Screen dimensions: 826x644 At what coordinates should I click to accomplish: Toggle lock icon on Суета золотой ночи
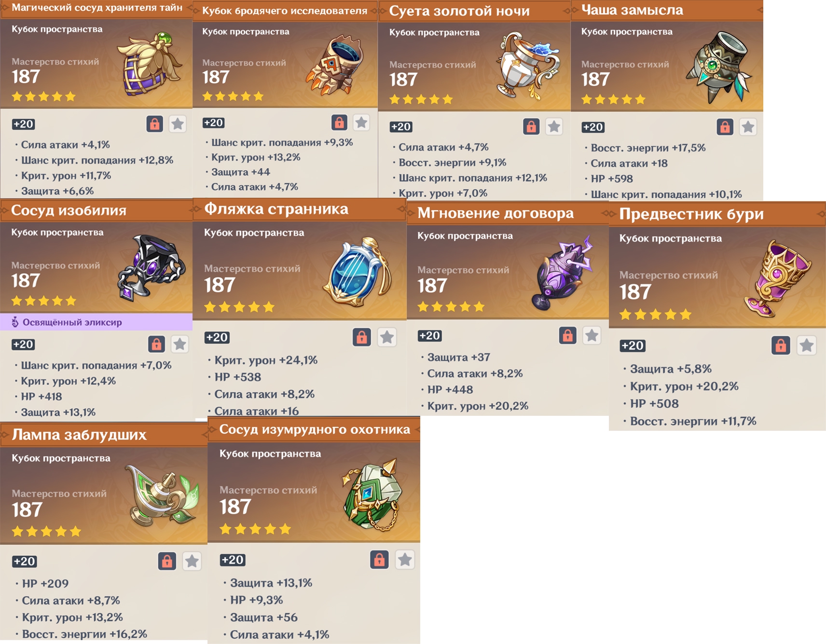coord(531,127)
